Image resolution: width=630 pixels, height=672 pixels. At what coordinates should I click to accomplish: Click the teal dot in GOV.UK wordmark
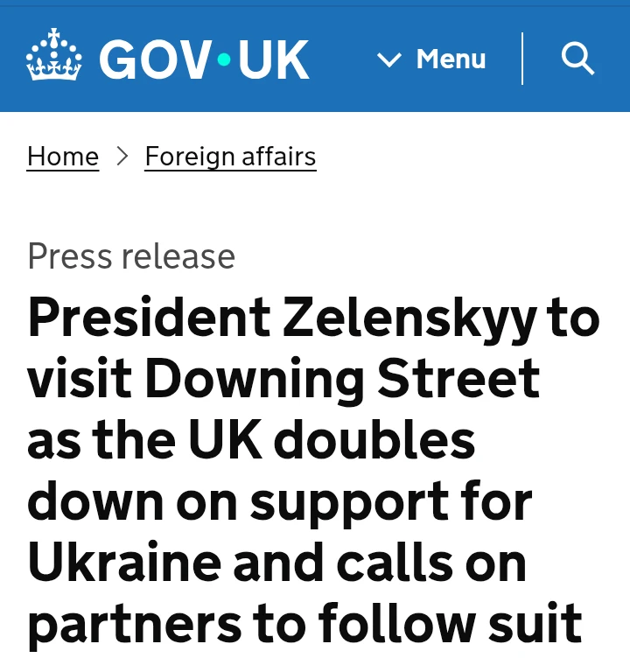(x=224, y=59)
